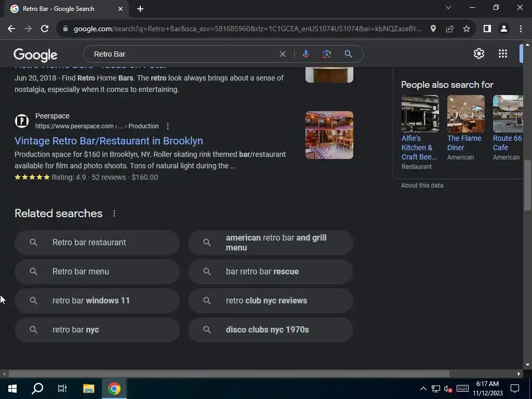Search by image with Google Lens icon
The image size is (532, 399).
[x=326, y=54]
